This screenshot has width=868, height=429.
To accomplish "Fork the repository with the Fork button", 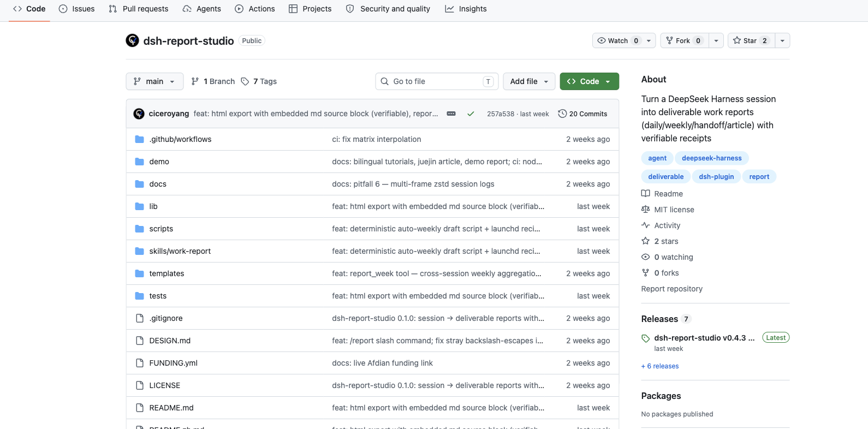I will click(685, 40).
